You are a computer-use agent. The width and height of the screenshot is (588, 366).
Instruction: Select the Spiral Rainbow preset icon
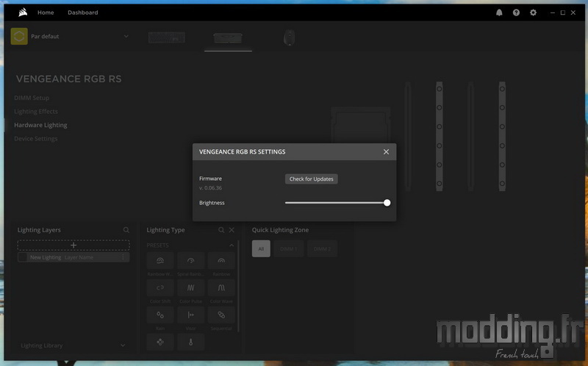(x=190, y=261)
